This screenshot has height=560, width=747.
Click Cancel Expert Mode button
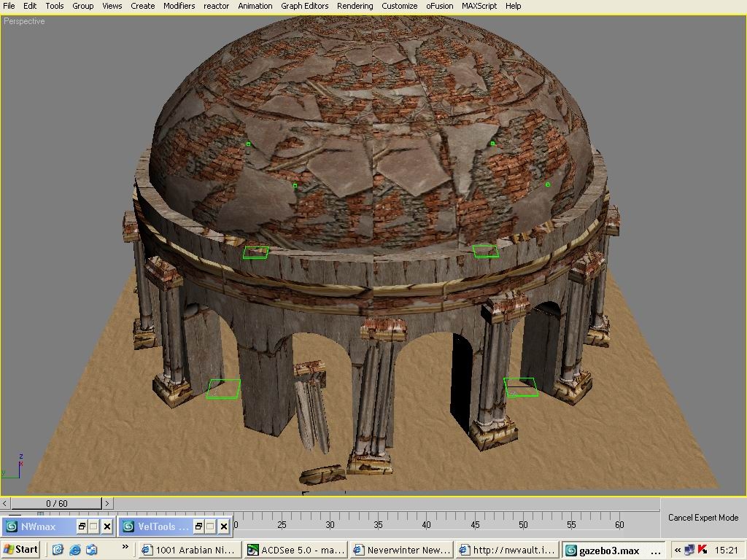pyautogui.click(x=703, y=518)
